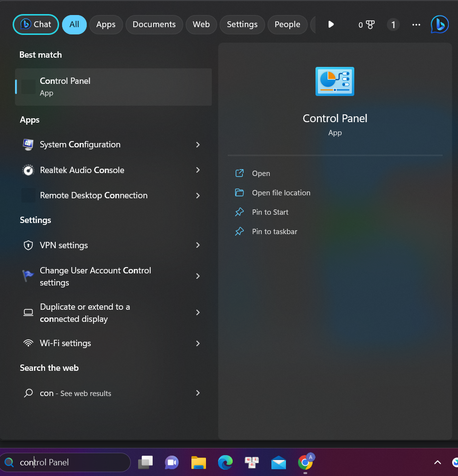Click the Realtek Audio Console icon
The width and height of the screenshot is (458, 476).
pos(28,170)
